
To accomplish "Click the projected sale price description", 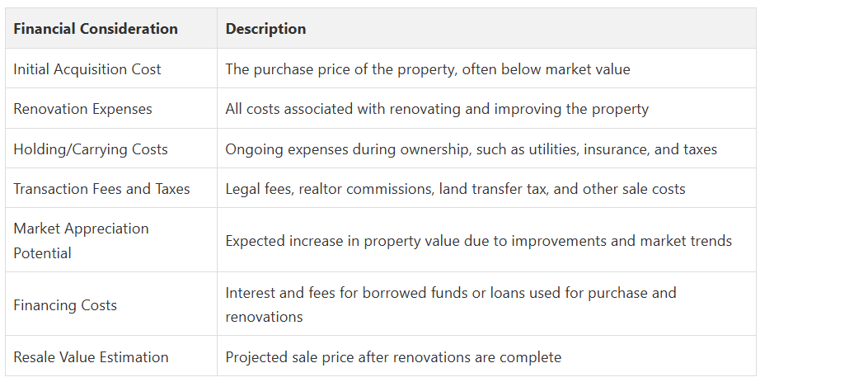I will click(x=393, y=357).
